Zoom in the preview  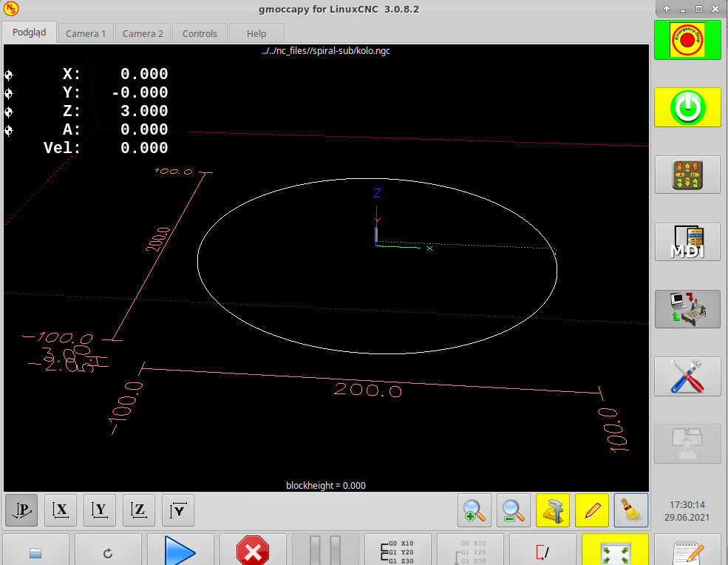tap(474, 510)
